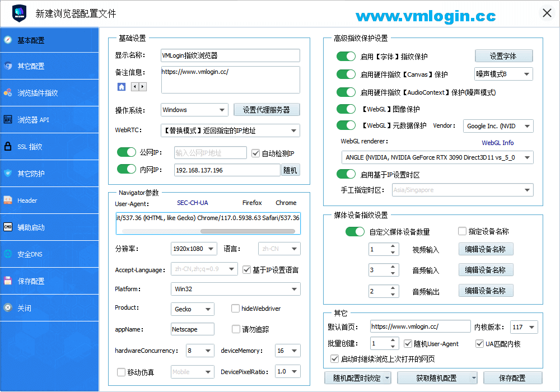The width and height of the screenshot is (560, 392).
Task: Click the right arrow next to home icon
Action: click(x=142, y=87)
